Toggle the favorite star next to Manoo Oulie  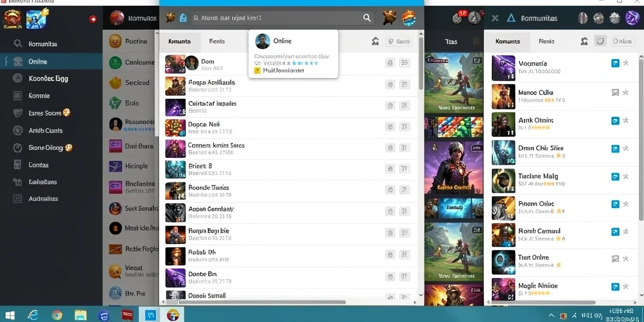pyautogui.click(x=626, y=93)
